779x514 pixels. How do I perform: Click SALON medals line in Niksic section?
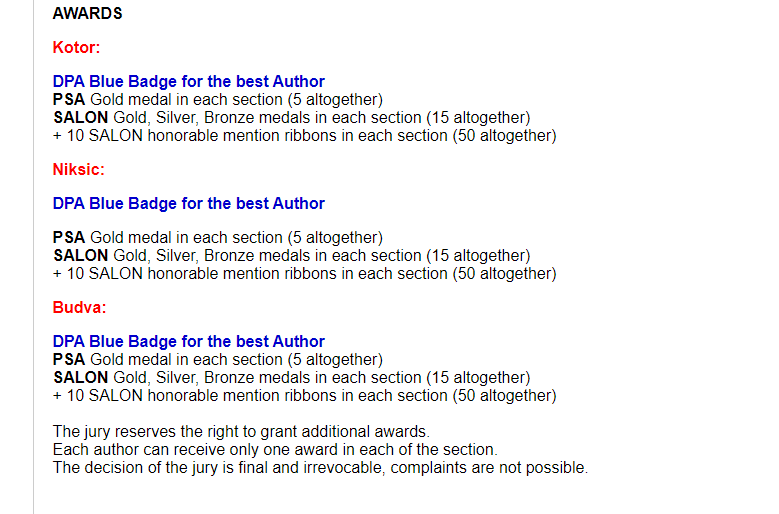click(291, 255)
